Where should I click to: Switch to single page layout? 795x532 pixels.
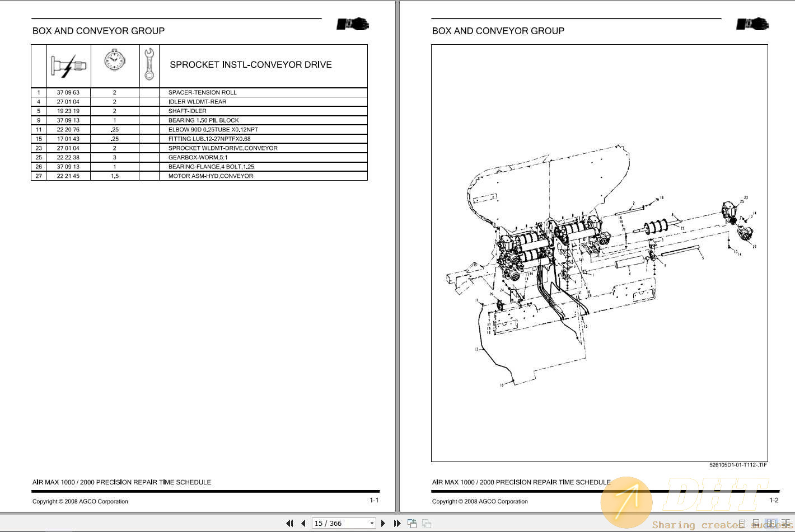[742, 524]
